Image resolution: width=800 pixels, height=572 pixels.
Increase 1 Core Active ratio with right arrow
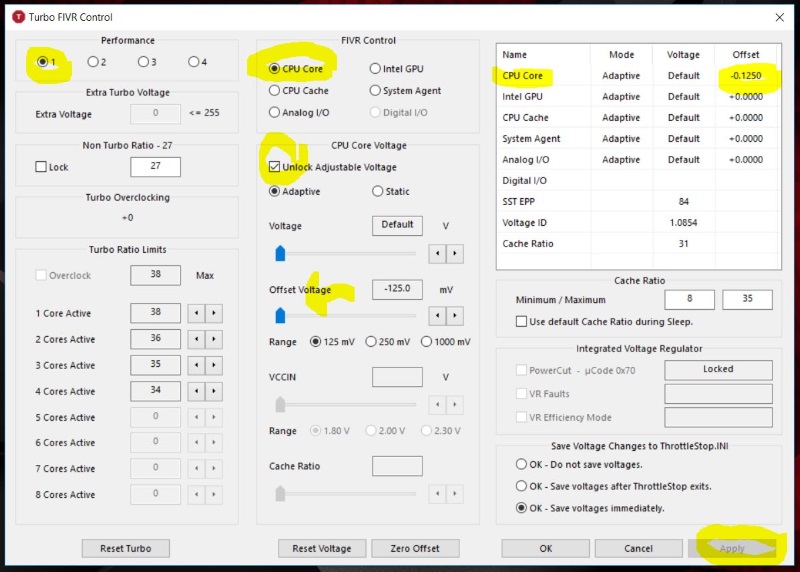[214, 313]
